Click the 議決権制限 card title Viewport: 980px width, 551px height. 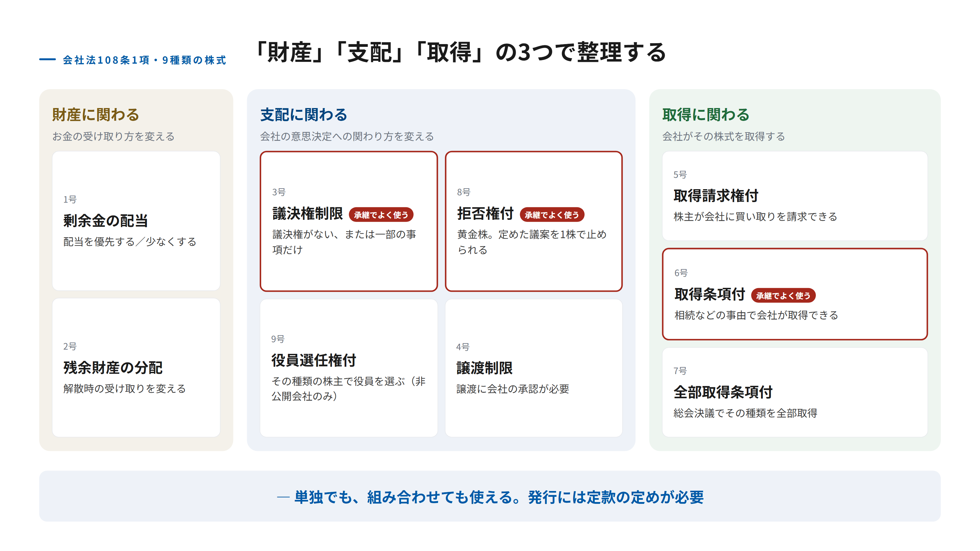pos(307,214)
